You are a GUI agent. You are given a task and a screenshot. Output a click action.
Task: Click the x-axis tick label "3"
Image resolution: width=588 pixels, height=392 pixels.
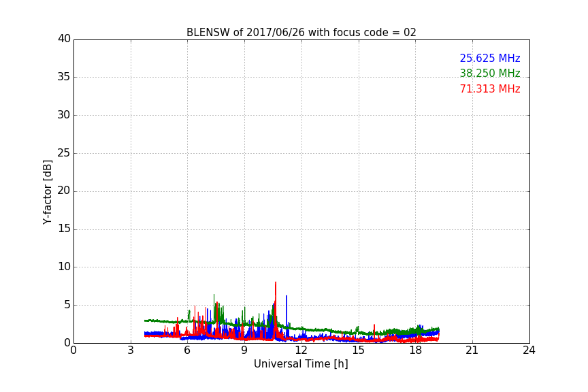[131, 350]
